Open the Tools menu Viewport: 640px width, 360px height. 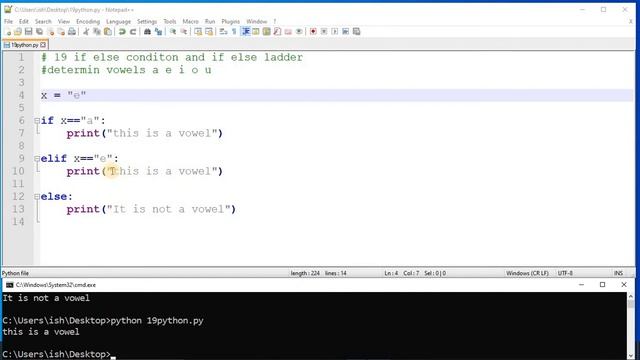(170, 21)
